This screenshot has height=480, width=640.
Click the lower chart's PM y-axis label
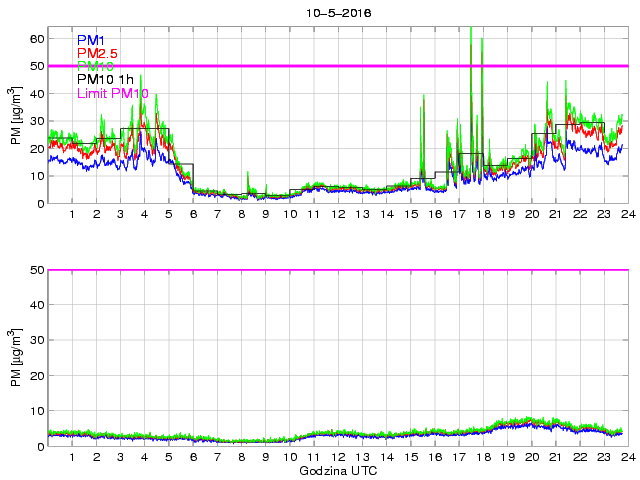pos(17,358)
